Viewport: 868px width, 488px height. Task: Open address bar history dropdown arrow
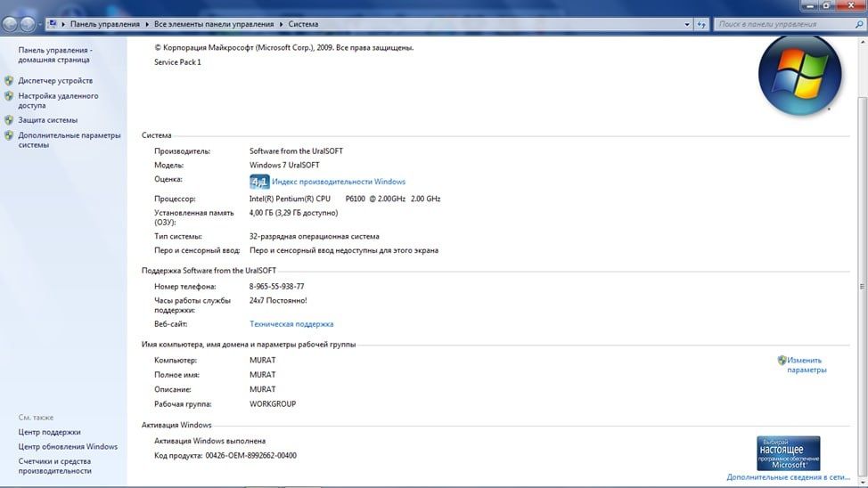coord(687,24)
